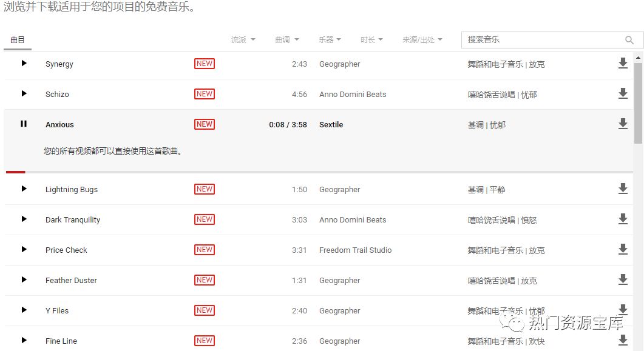The height and width of the screenshot is (351, 644).
Task: Click genre 基调 | 平静 in Lightning Bugs row
Action: pos(487,190)
